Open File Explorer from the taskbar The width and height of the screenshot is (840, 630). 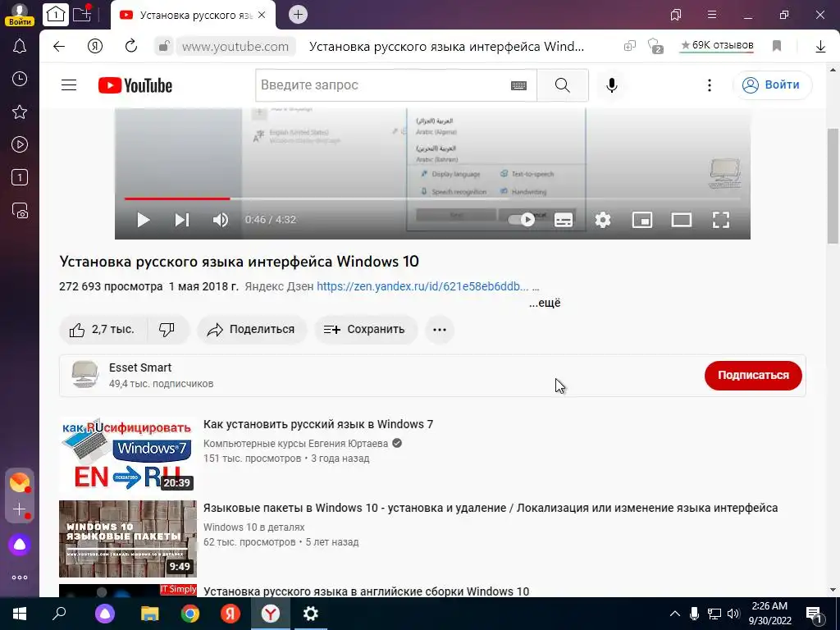(x=149, y=614)
